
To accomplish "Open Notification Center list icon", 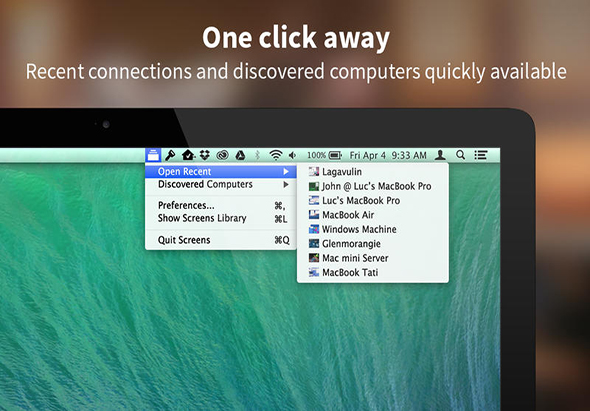I will pyautogui.click(x=481, y=155).
